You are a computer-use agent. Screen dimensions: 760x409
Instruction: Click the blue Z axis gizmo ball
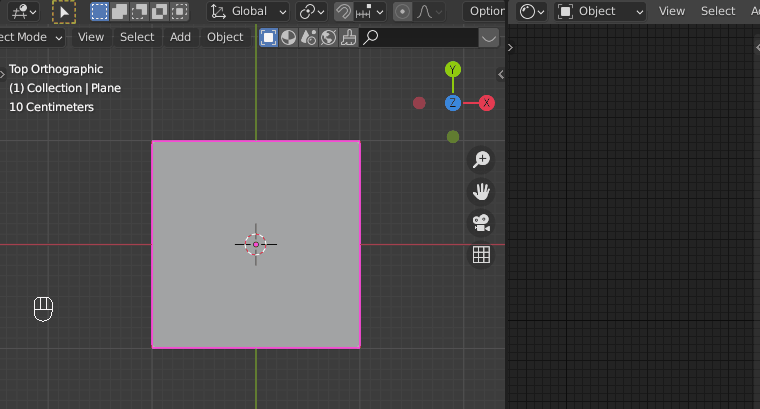453,103
